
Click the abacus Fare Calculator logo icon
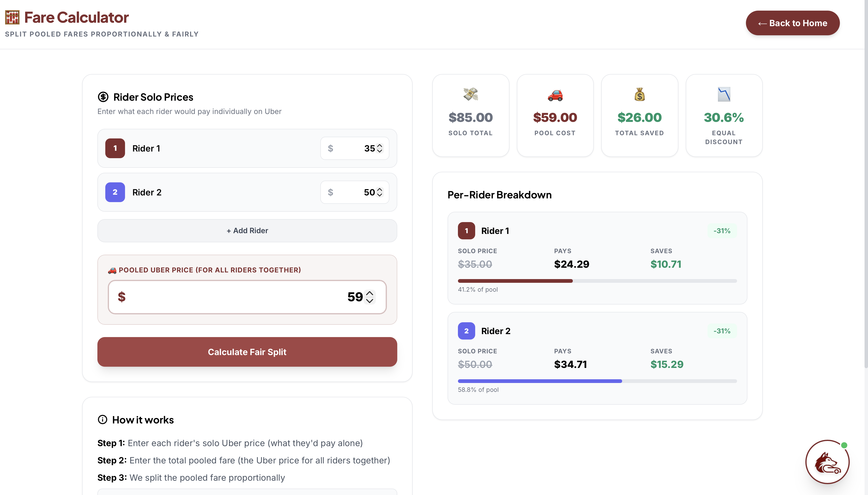12,17
